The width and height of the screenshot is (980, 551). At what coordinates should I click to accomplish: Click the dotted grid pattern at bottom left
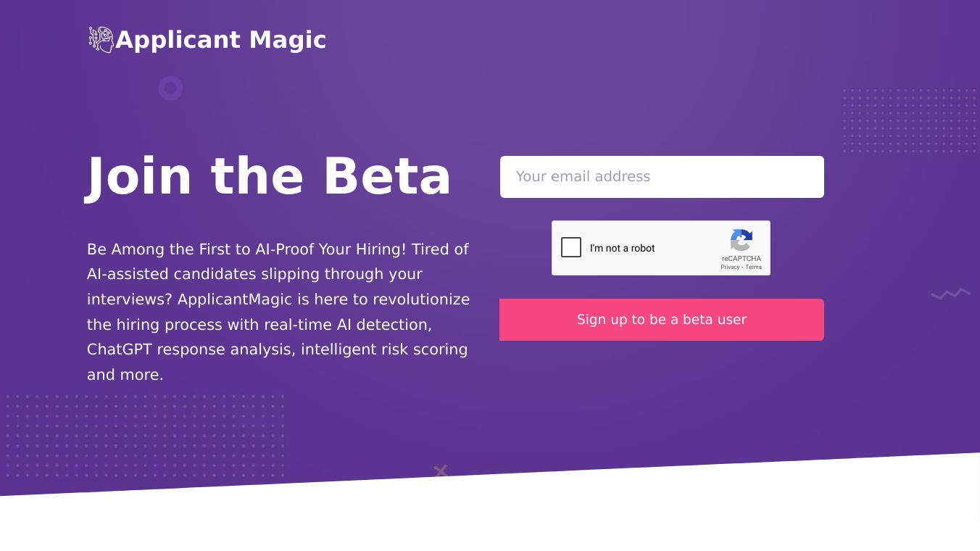click(144, 436)
